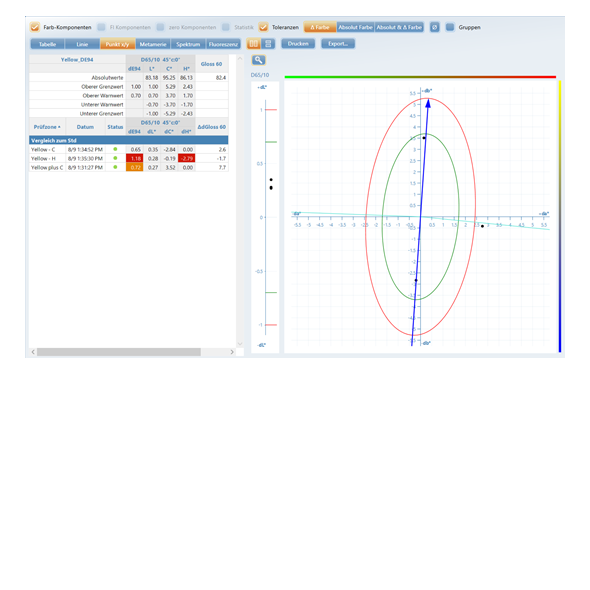590x590 pixels.
Task: Click the Unterer Warnwert row label
Action: 102,105
